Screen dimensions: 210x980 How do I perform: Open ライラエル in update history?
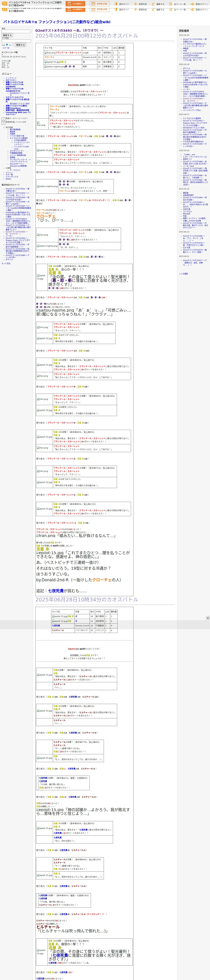pos(188,211)
